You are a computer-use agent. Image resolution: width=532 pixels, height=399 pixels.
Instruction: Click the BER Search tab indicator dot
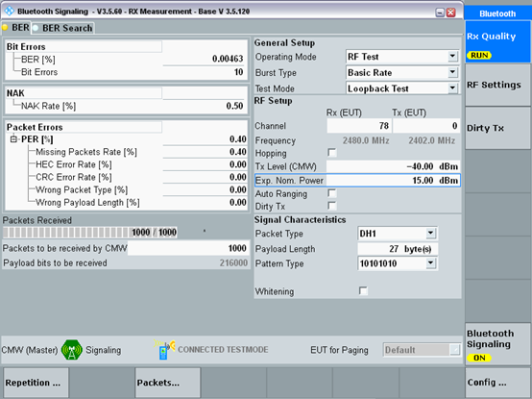click(36, 28)
